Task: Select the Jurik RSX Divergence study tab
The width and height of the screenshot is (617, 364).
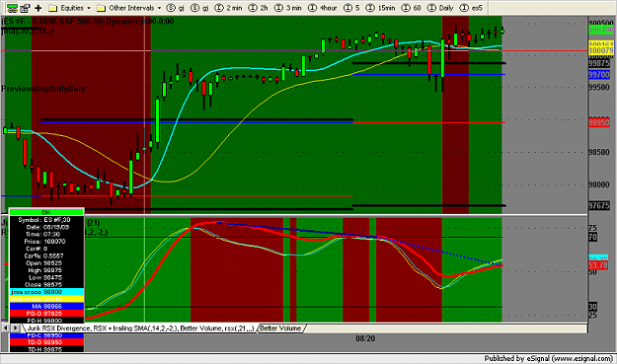Action: click(x=140, y=328)
